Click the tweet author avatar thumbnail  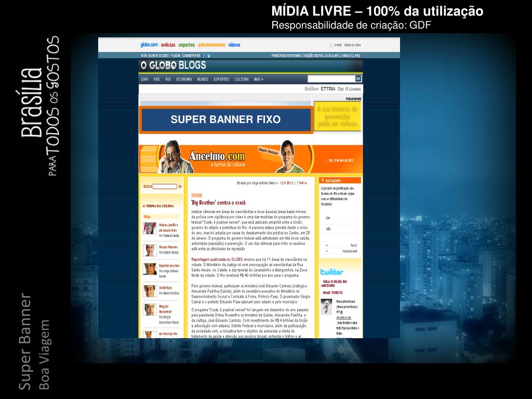(326, 307)
